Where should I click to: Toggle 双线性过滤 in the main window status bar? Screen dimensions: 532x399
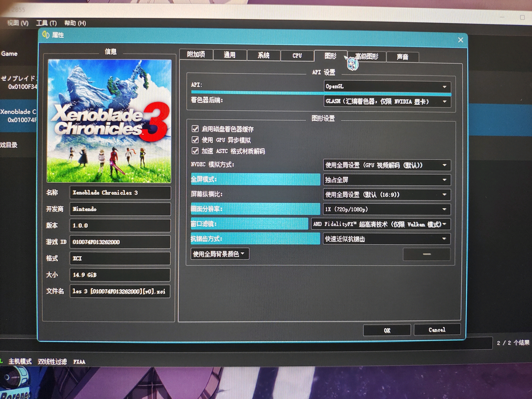point(52,361)
